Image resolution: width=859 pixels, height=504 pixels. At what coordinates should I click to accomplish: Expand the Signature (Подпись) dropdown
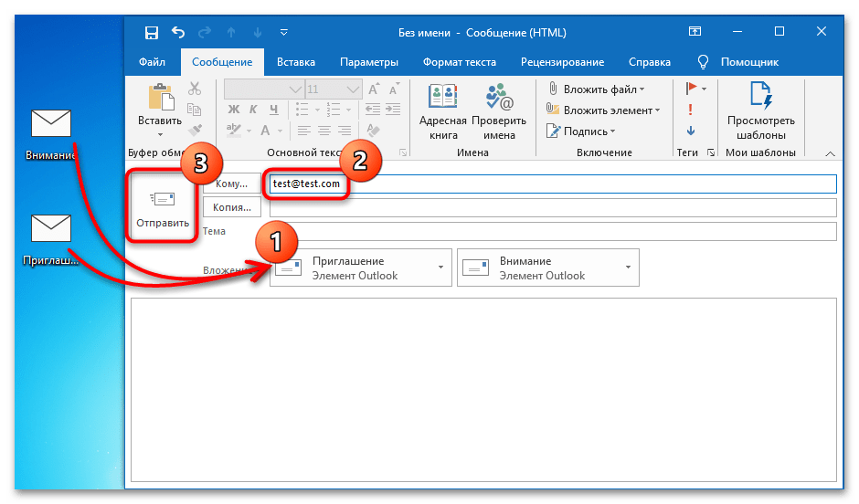[x=613, y=131]
